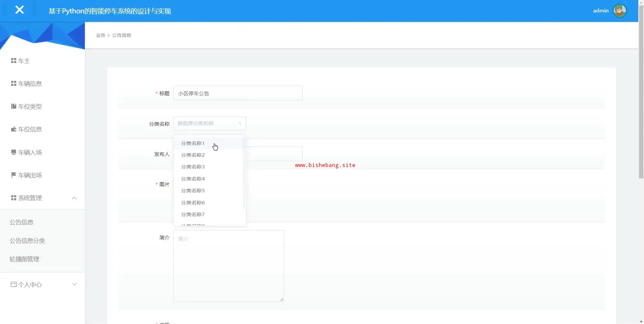Click the 公告信息 sidebar link
This screenshot has width=644, height=324.
[x=21, y=222]
